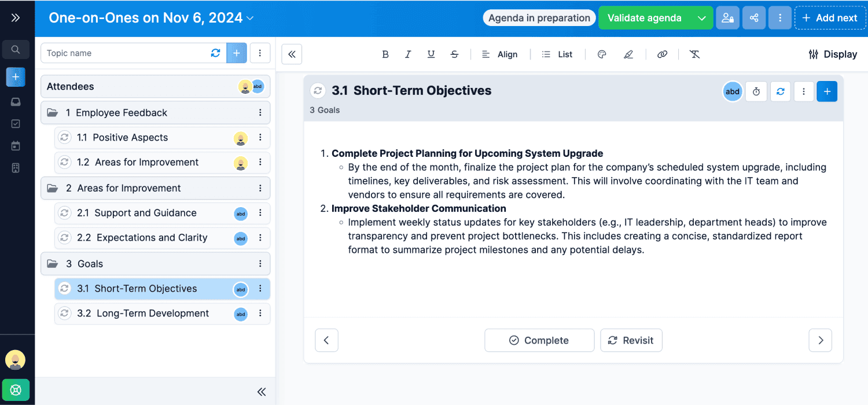Open the Align menu in toolbar
The height and width of the screenshot is (405, 868).
tap(500, 54)
